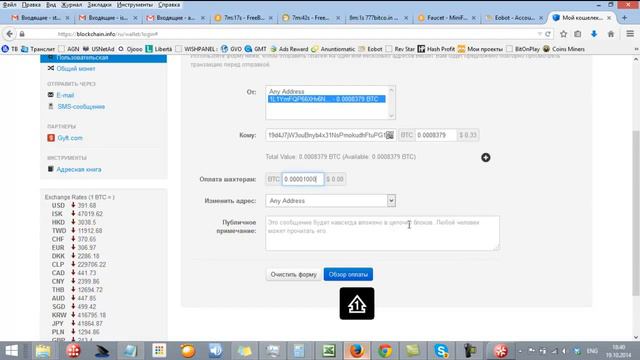
Task: Open the E-mail send option
Action: coord(65,95)
